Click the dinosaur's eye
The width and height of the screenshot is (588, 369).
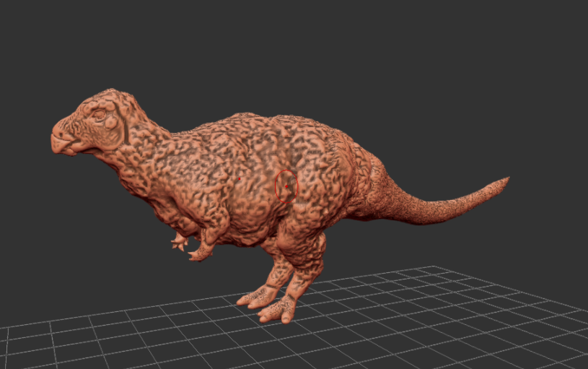click(99, 115)
